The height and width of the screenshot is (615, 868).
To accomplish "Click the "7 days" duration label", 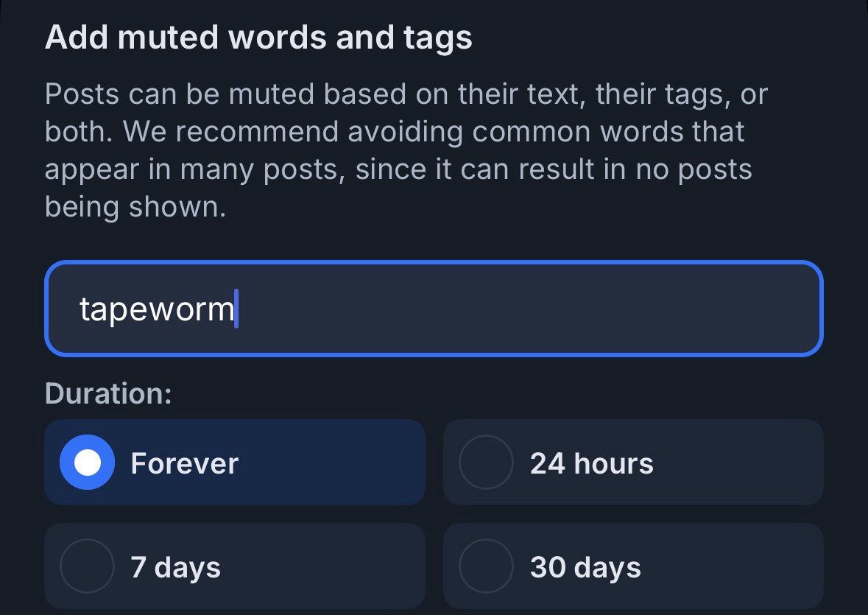I will [x=175, y=567].
